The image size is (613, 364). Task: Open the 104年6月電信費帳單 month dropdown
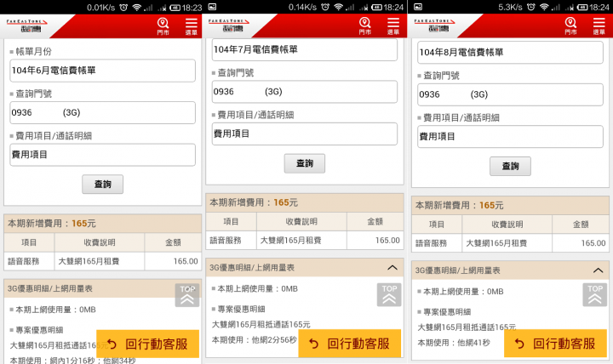102,71
